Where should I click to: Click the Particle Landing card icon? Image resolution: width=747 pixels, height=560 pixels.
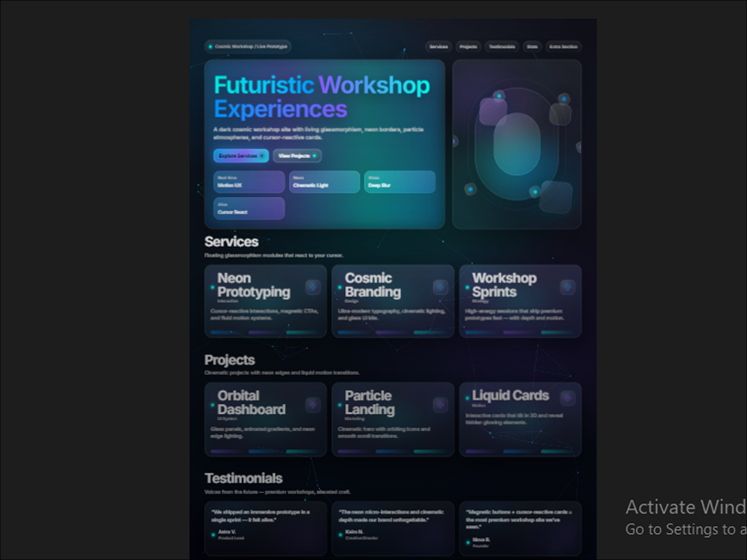tap(440, 405)
